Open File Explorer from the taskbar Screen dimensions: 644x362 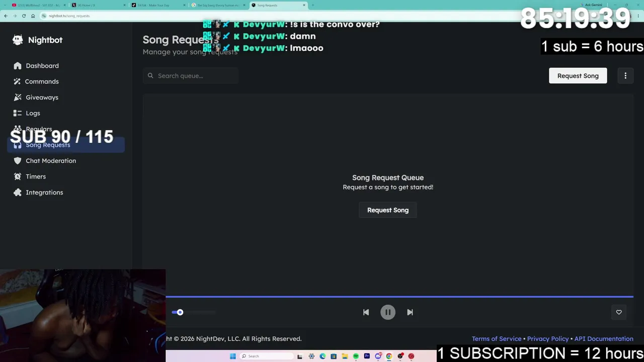click(345, 356)
